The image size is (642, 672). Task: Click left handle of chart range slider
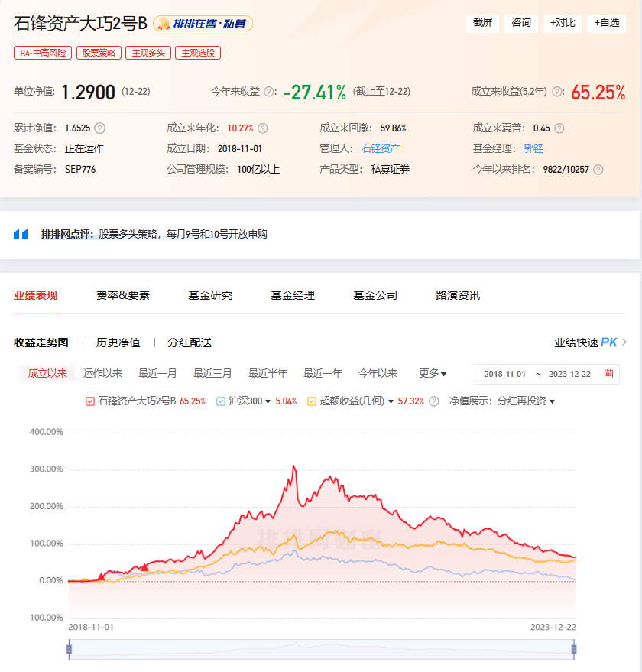69,649
